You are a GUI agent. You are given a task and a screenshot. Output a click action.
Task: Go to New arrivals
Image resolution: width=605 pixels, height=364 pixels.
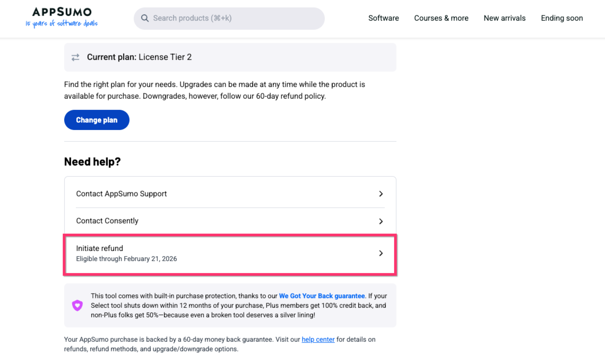pyautogui.click(x=504, y=18)
